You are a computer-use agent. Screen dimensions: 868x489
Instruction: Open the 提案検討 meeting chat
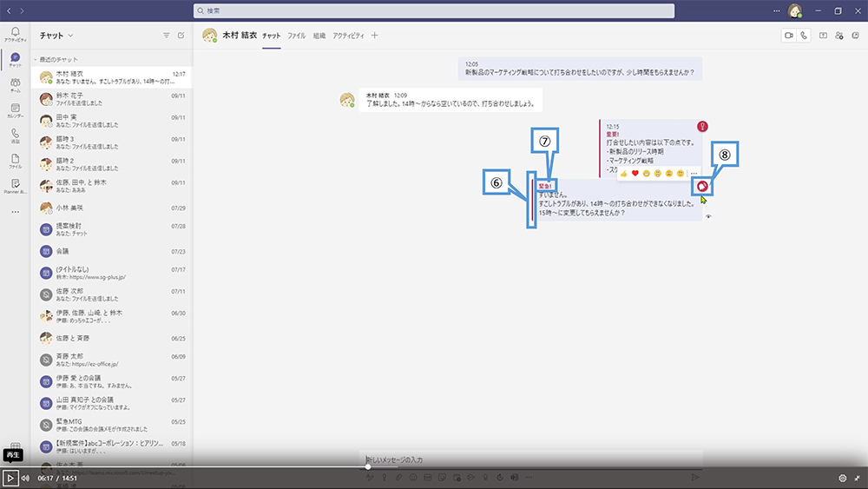pyautogui.click(x=112, y=229)
